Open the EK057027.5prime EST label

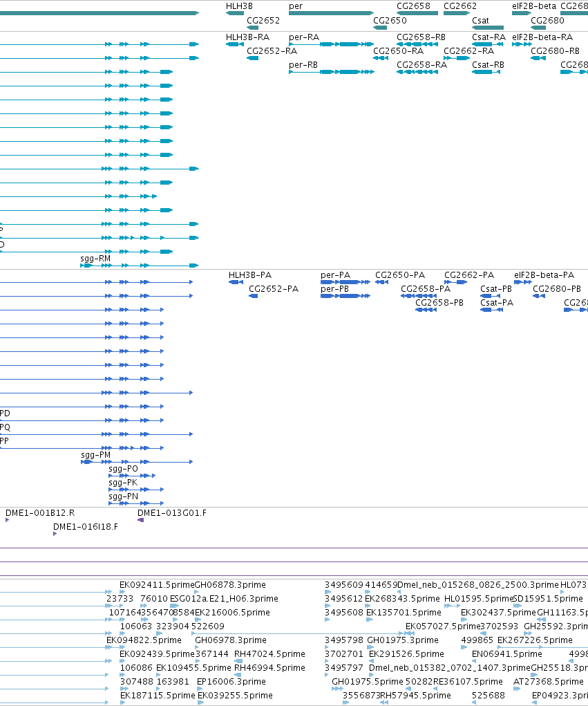click(443, 626)
